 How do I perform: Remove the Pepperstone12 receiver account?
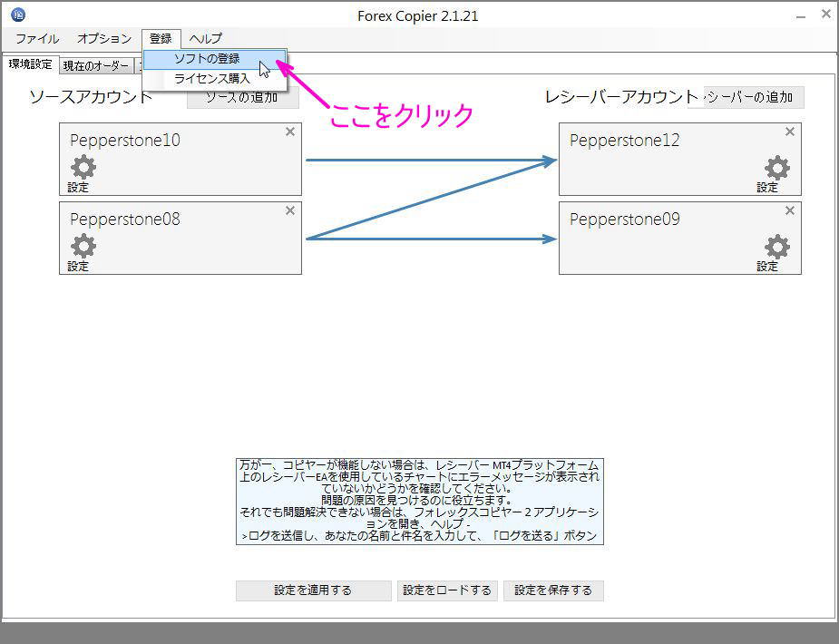(x=789, y=132)
